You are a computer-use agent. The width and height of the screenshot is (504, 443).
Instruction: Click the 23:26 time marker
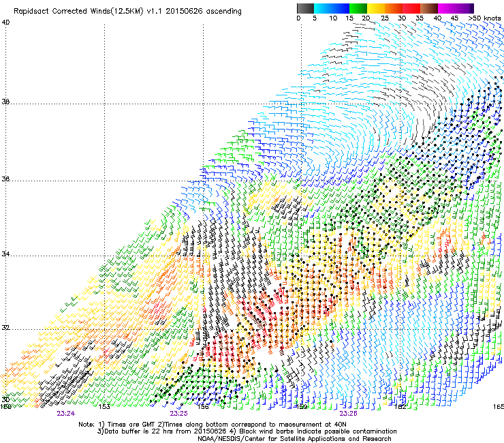(x=349, y=414)
